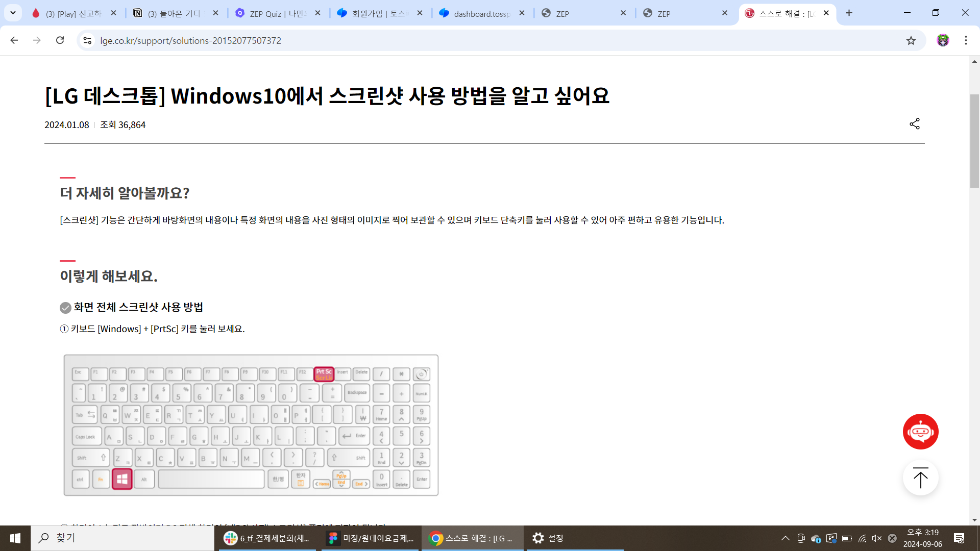Viewport: 980px width, 551px height.
Task: Click the scroll-to-top arrow button
Action: coord(920,478)
